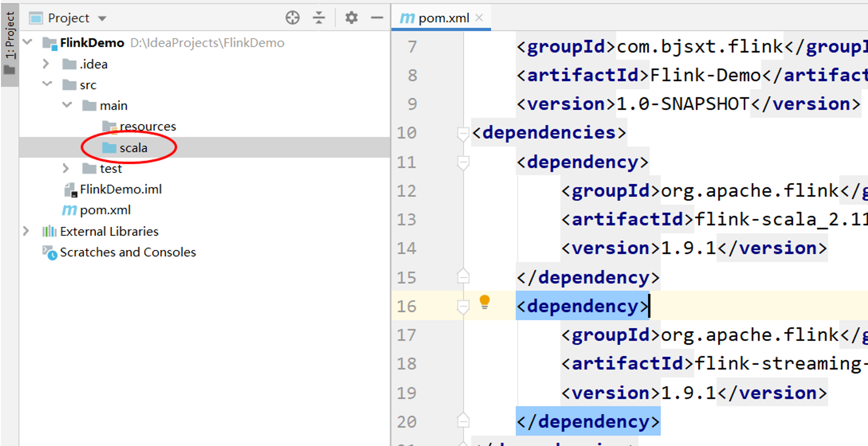
Task: Select Scratches and Consoles
Action: (128, 252)
